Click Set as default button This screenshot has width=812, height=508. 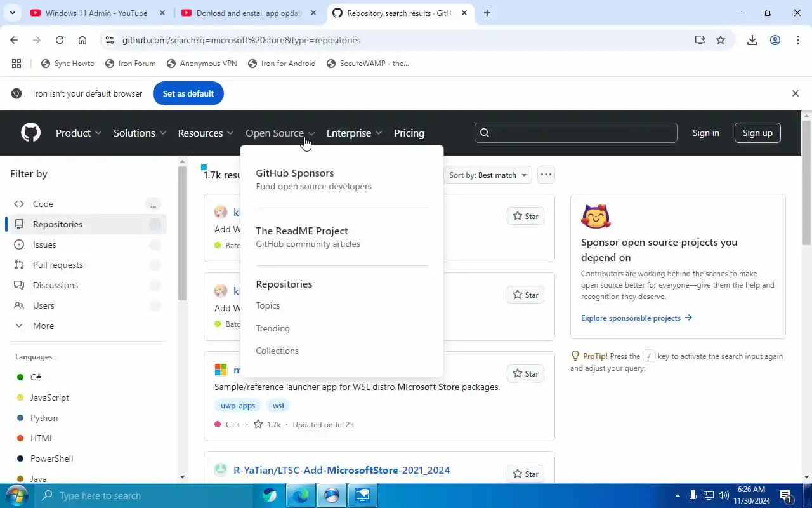pos(188,93)
